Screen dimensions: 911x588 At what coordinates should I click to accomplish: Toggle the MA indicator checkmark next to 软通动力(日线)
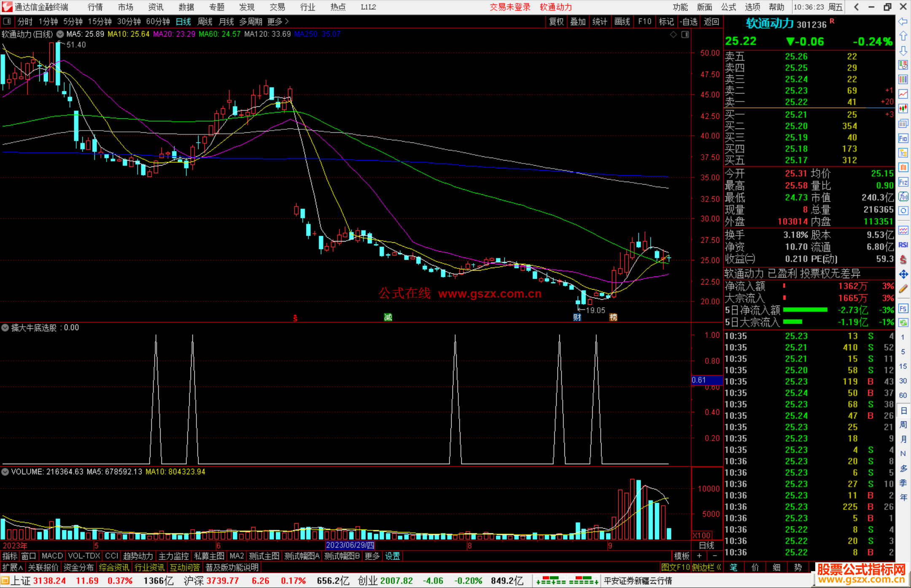tap(60, 34)
